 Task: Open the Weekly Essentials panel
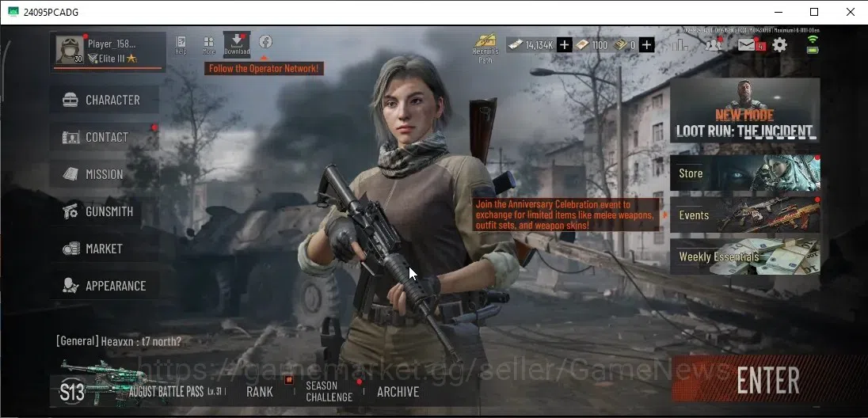click(745, 256)
